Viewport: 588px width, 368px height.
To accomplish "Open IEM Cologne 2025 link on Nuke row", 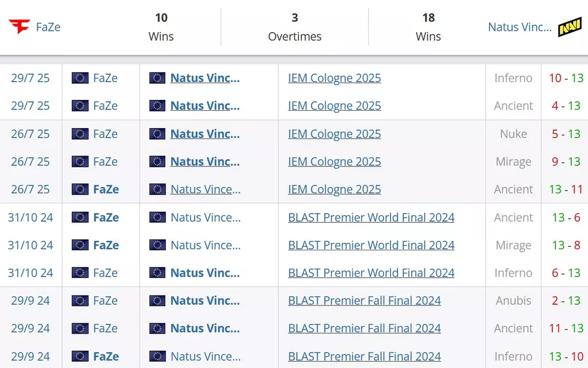I will 335,134.
